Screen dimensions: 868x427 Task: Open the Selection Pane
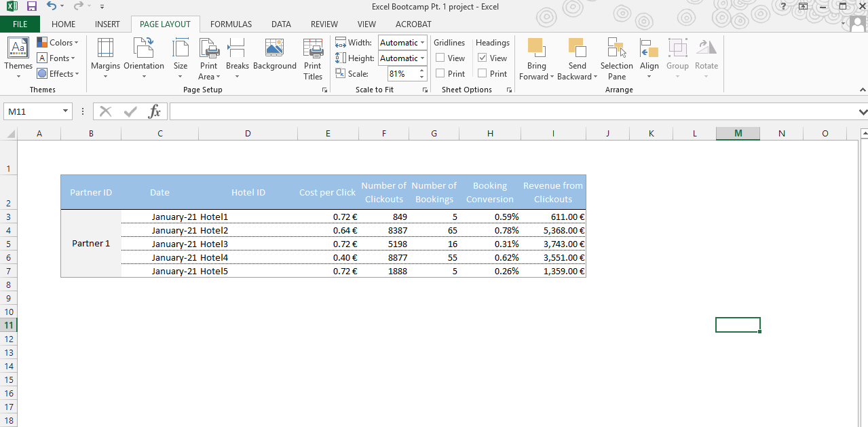[617, 58]
